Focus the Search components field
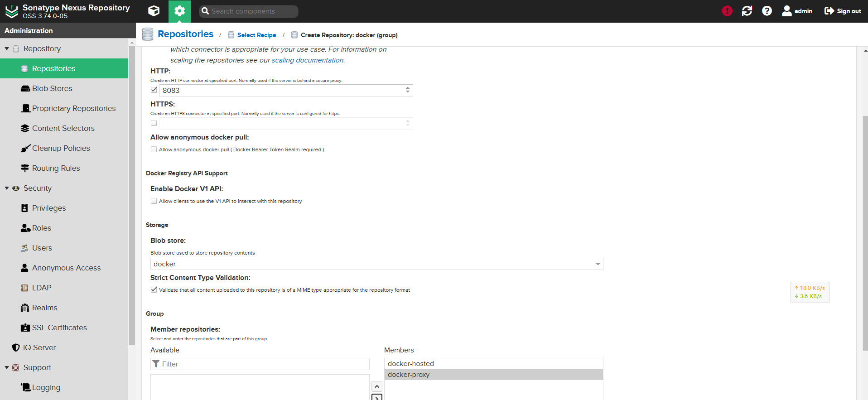This screenshot has height=400, width=868. tap(249, 11)
